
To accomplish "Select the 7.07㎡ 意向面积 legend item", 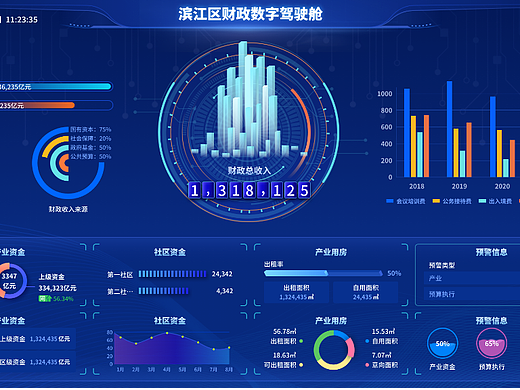I will [x=382, y=360].
